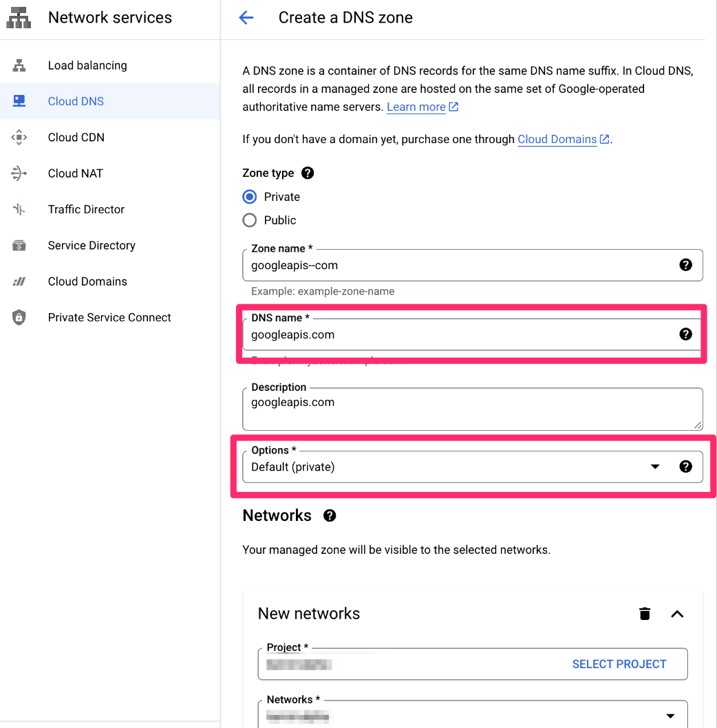Click the Cloud NAT sidebar icon
Viewport: 717px width, 728px height.
click(19, 173)
